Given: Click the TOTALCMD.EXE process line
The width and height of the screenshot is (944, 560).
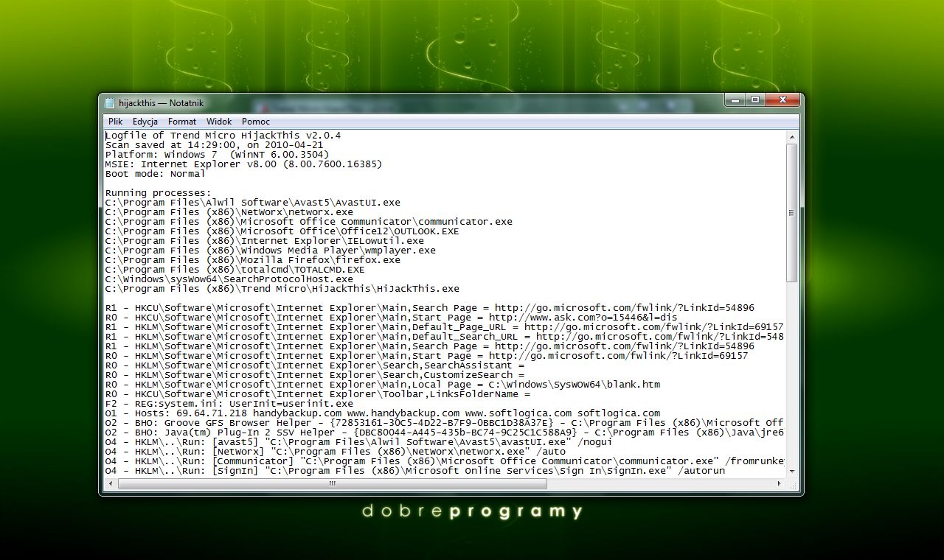Looking at the screenshot, I should point(235,270).
